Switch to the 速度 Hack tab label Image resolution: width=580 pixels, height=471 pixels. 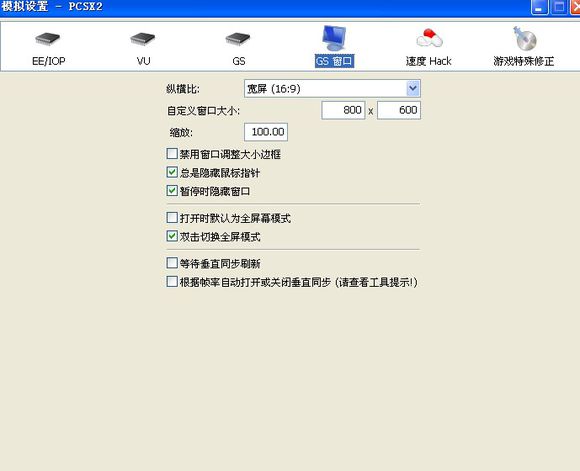(429, 61)
